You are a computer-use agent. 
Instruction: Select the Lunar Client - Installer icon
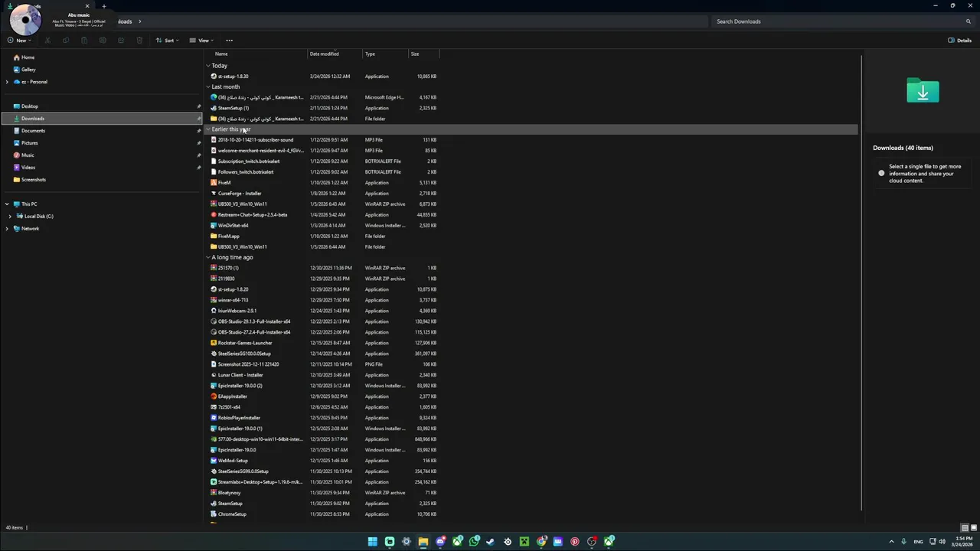(x=214, y=375)
